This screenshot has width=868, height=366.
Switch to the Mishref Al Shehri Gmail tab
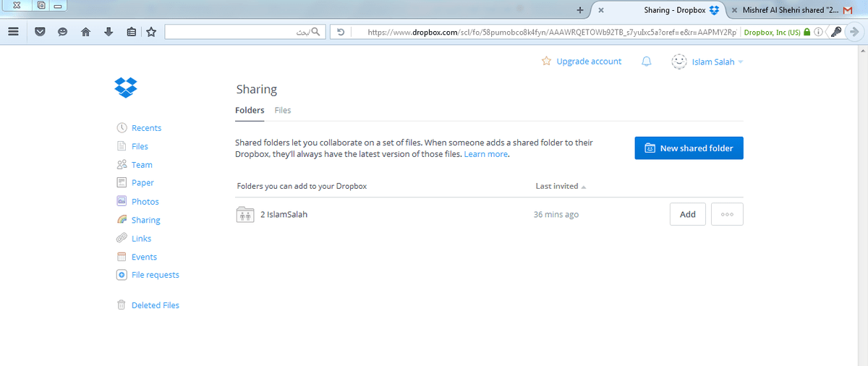click(x=788, y=10)
